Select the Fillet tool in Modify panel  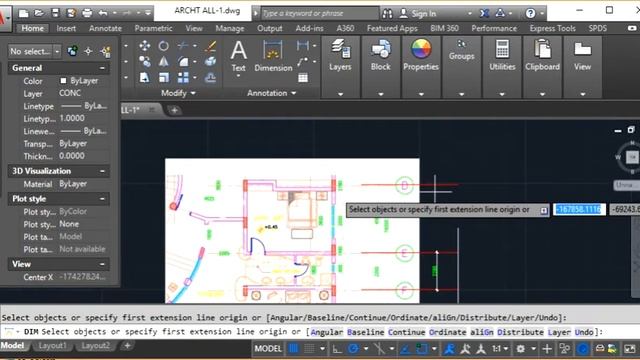[x=183, y=61]
